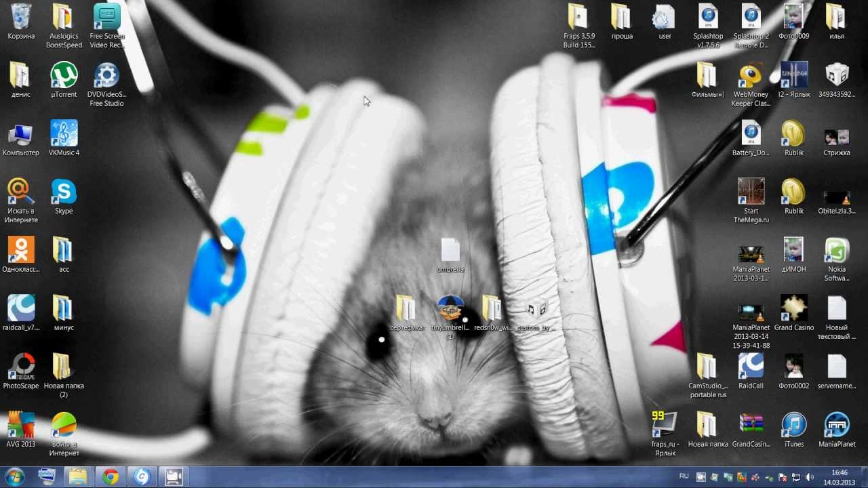Open the Новая папка (2) folder

pos(64,375)
